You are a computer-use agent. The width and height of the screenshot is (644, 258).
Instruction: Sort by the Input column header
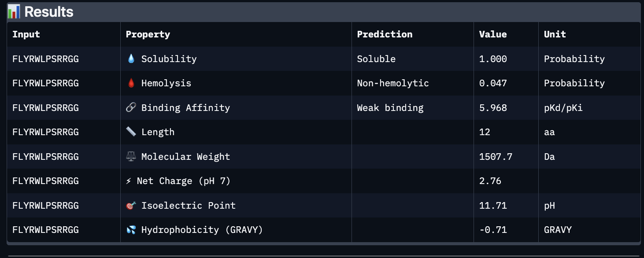tap(26, 34)
